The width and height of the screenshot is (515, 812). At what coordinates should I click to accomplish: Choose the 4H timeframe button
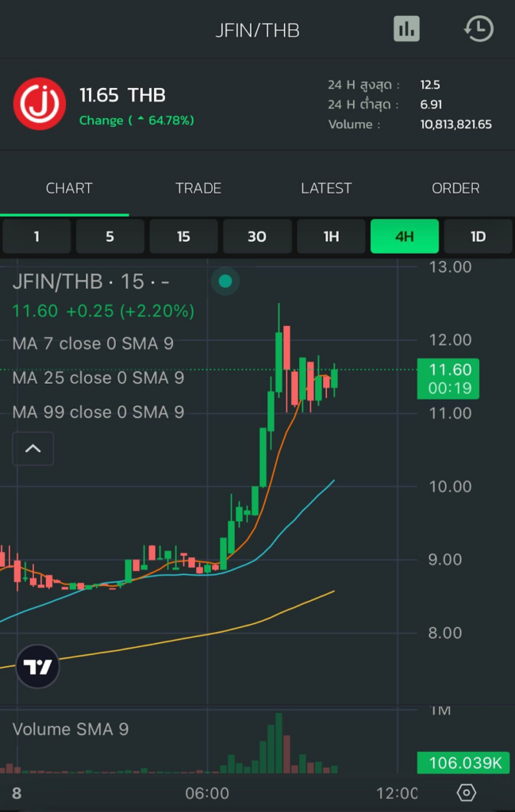[405, 236]
